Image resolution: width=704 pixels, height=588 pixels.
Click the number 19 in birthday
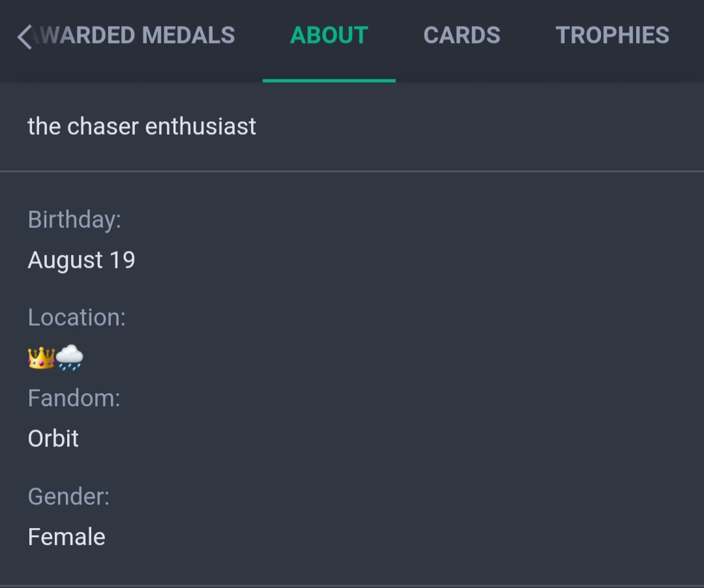point(122,260)
